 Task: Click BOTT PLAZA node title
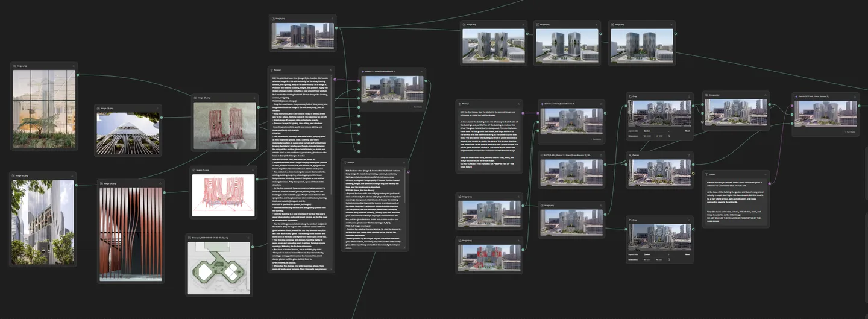pos(567,155)
